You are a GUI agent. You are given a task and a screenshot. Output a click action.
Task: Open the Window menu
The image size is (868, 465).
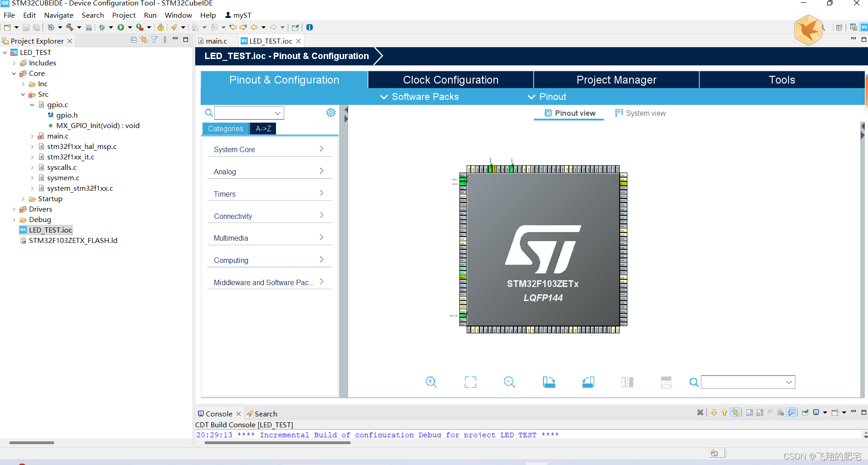[x=178, y=15]
